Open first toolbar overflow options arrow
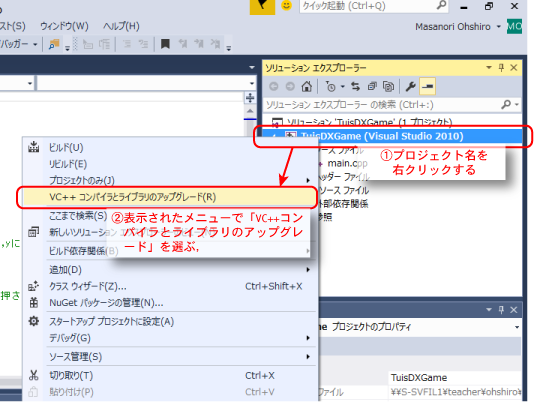 click(x=67, y=48)
